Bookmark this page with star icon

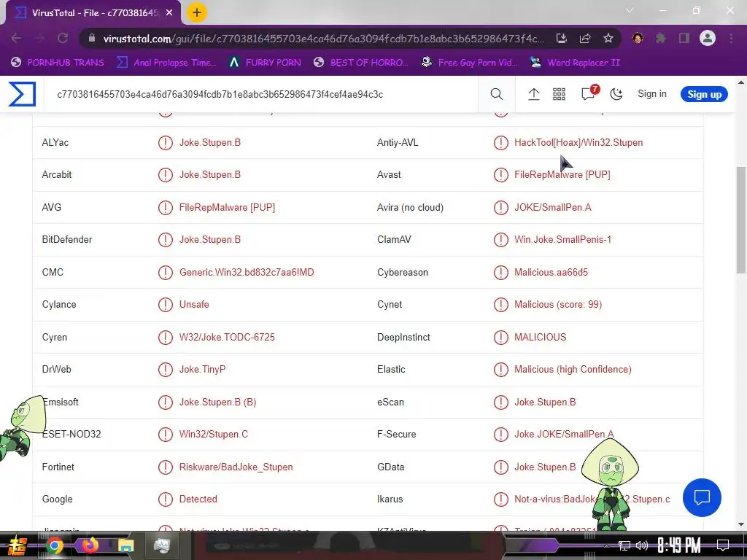pyautogui.click(x=608, y=38)
